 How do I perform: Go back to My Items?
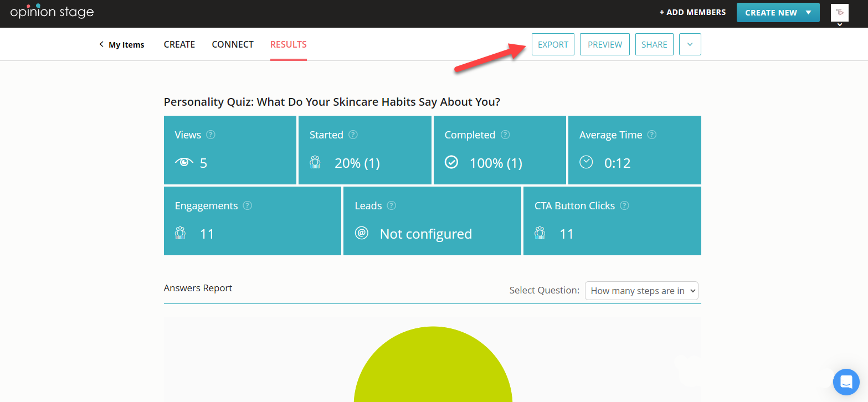pos(122,45)
